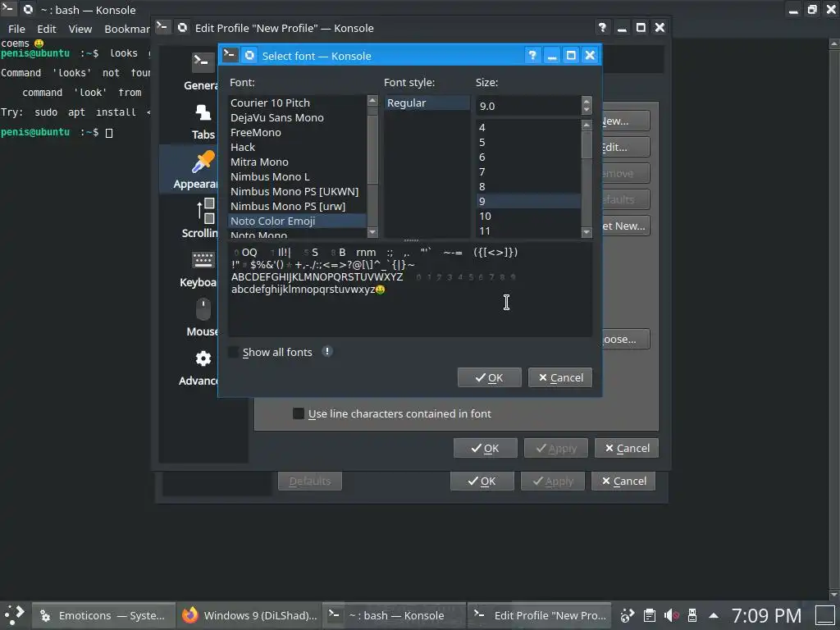Image resolution: width=840 pixels, height=630 pixels.
Task: Click OK in the Edit Profile dialog
Action: click(486, 449)
